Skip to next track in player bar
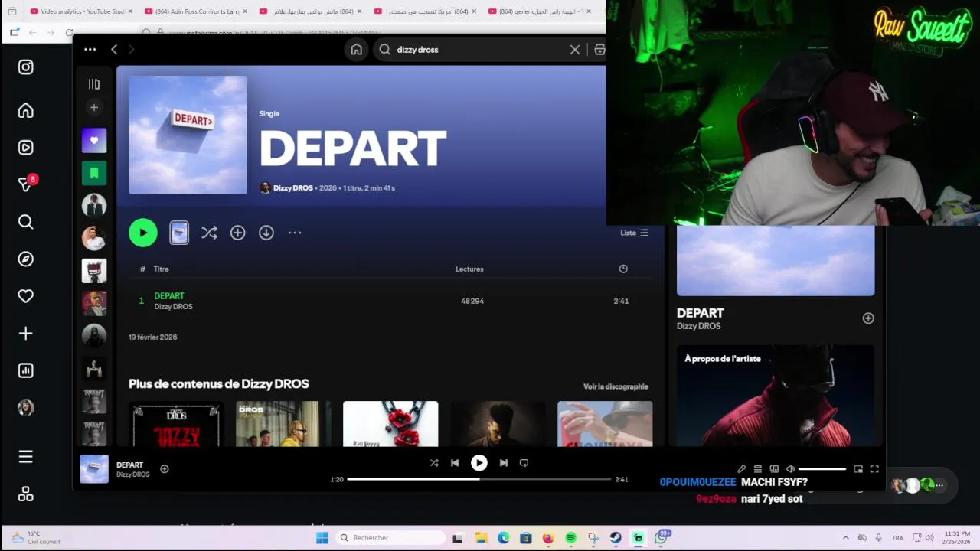The height and width of the screenshot is (551, 980). 503,463
